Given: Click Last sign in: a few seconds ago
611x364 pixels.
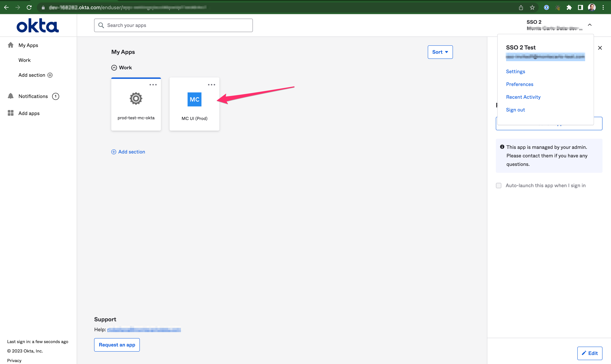Looking at the screenshot, I should coord(38,341).
